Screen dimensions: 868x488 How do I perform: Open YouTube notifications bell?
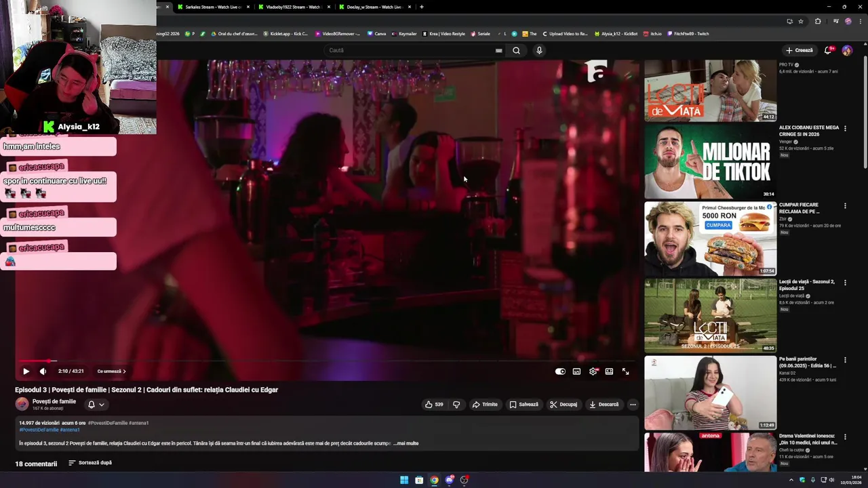click(x=828, y=50)
